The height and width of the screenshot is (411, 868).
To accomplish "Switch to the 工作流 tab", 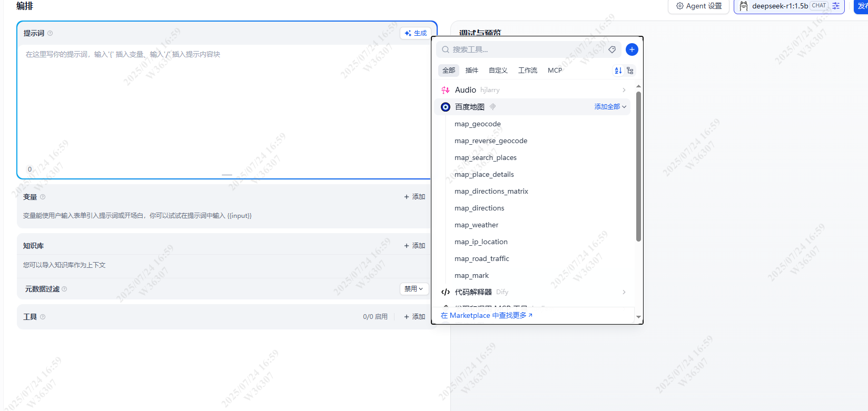I will coord(527,71).
